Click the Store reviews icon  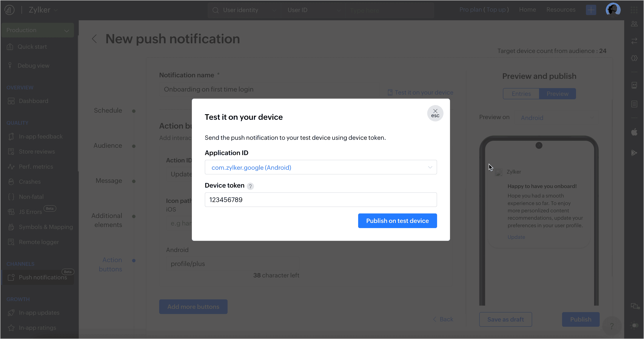click(11, 151)
